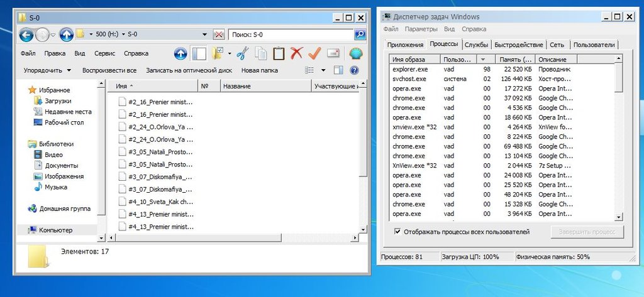Click the change view icon in command bar
The height and width of the screenshot is (297, 644).
(x=310, y=70)
